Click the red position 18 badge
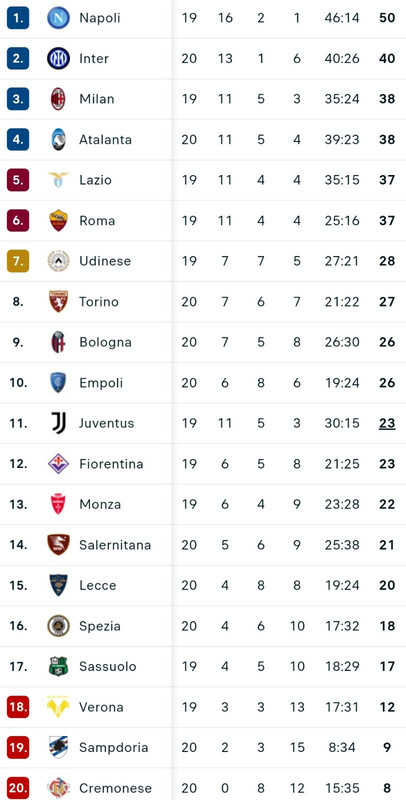Image resolution: width=406 pixels, height=800 pixels. 18,707
